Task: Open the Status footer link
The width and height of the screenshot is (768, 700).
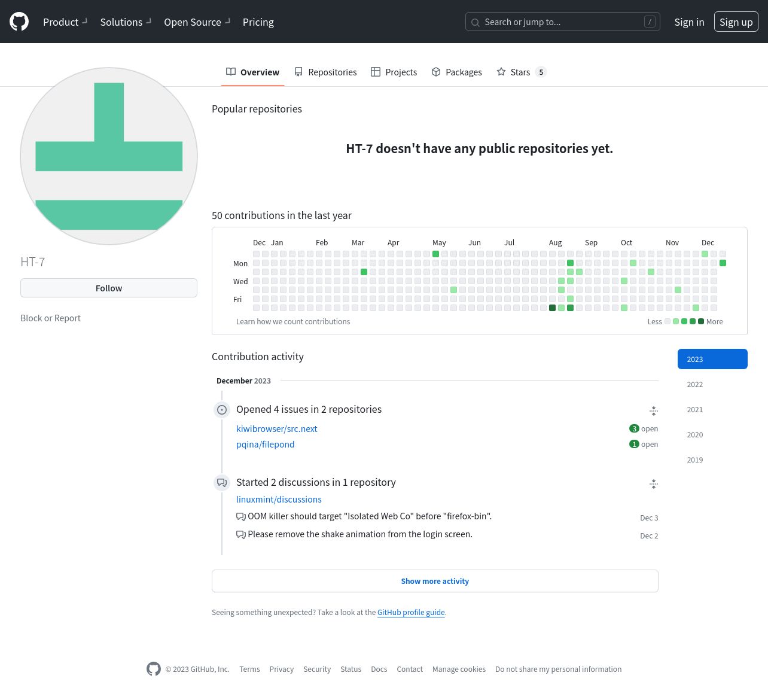Action: (x=351, y=669)
